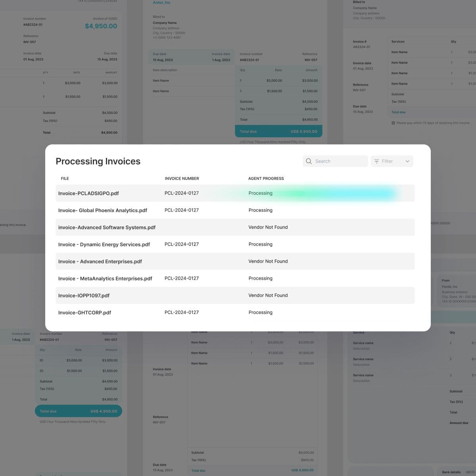
Task: Click the Processing Invoices title
Action: 98,161
